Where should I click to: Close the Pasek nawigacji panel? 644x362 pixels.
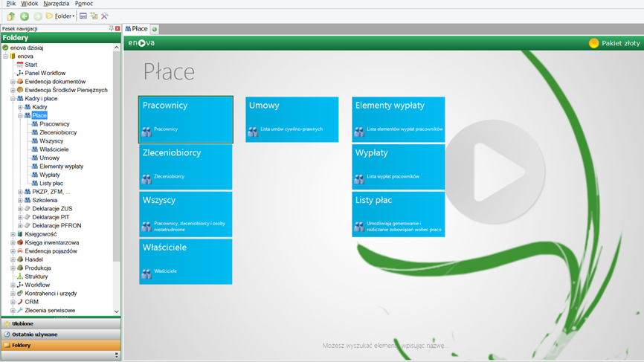(x=117, y=28)
